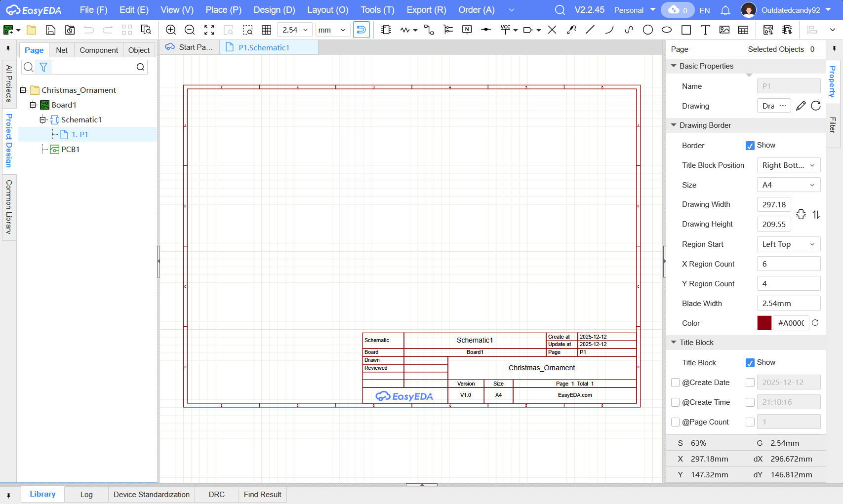Open the Size A4 dropdown

[x=788, y=185]
